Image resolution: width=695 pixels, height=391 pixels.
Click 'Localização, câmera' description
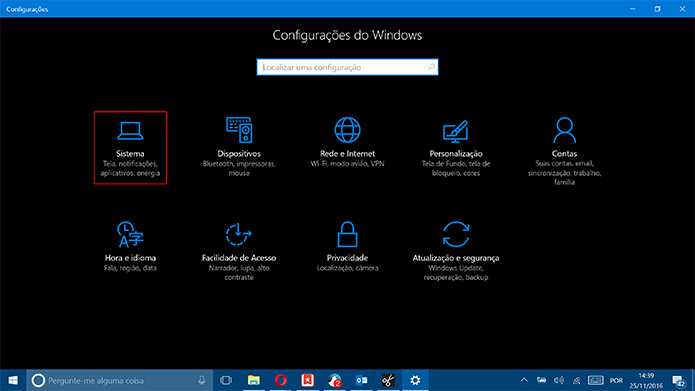(x=348, y=268)
